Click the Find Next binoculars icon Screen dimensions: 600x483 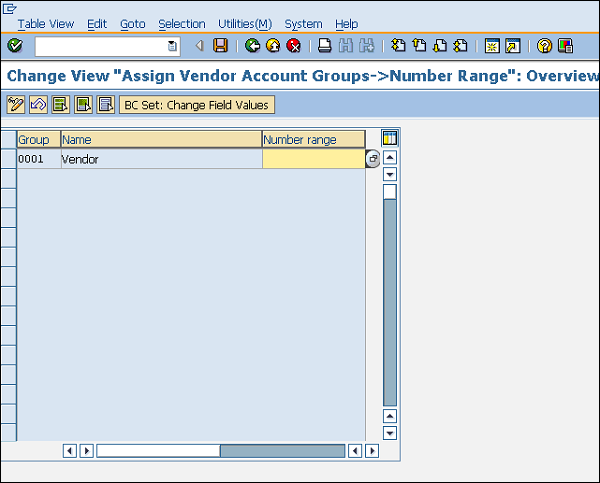[x=367, y=46]
